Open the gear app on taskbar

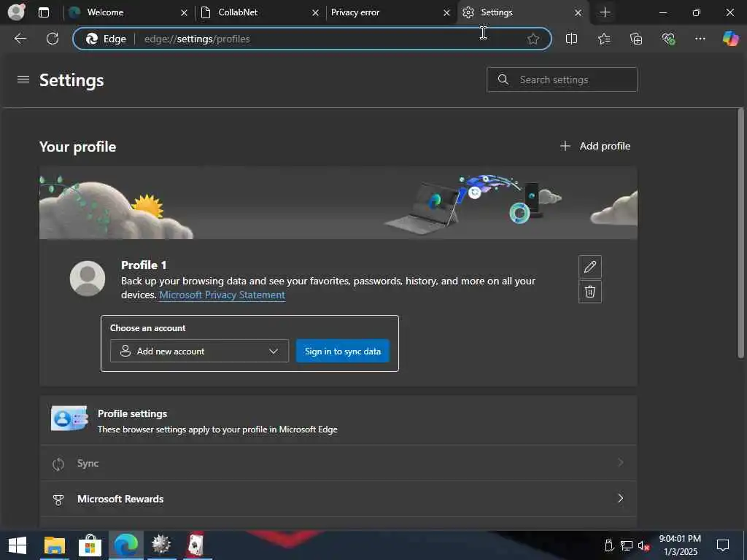161,545
